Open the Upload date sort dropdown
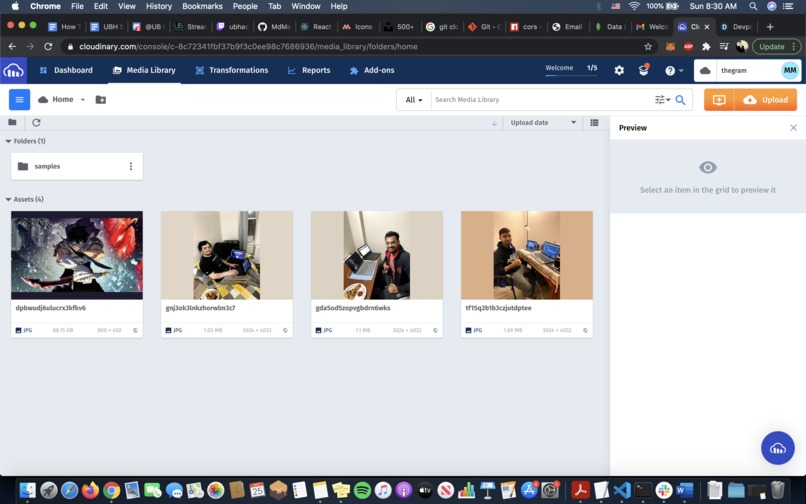The image size is (806, 504). (543, 122)
